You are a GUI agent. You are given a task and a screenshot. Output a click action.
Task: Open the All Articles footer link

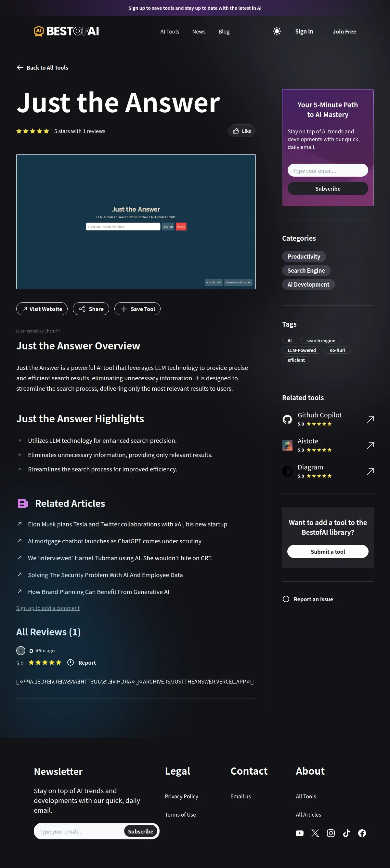pyautogui.click(x=308, y=814)
